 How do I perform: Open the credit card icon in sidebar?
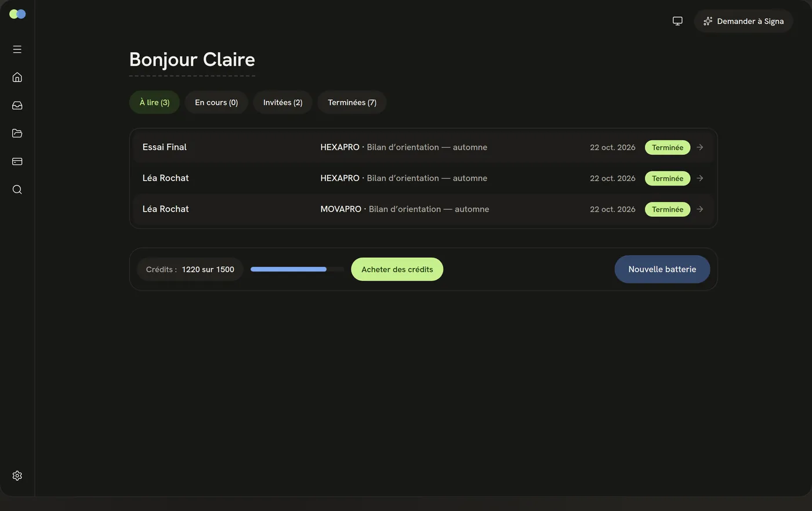tap(17, 161)
